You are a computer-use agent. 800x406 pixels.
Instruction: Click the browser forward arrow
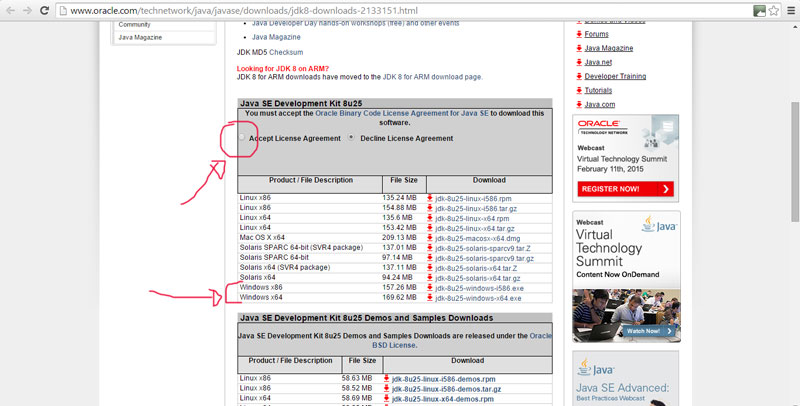click(27, 10)
